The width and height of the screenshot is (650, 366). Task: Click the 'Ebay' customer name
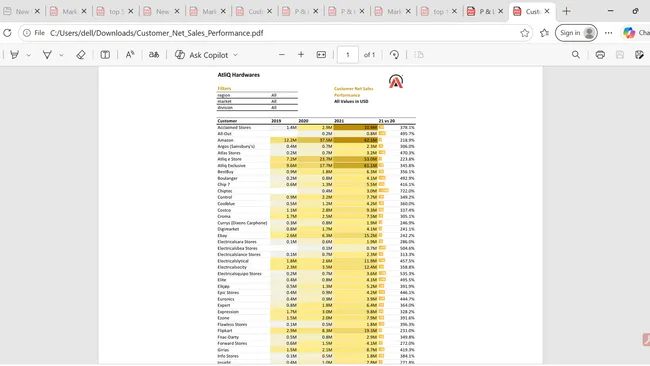222,235
